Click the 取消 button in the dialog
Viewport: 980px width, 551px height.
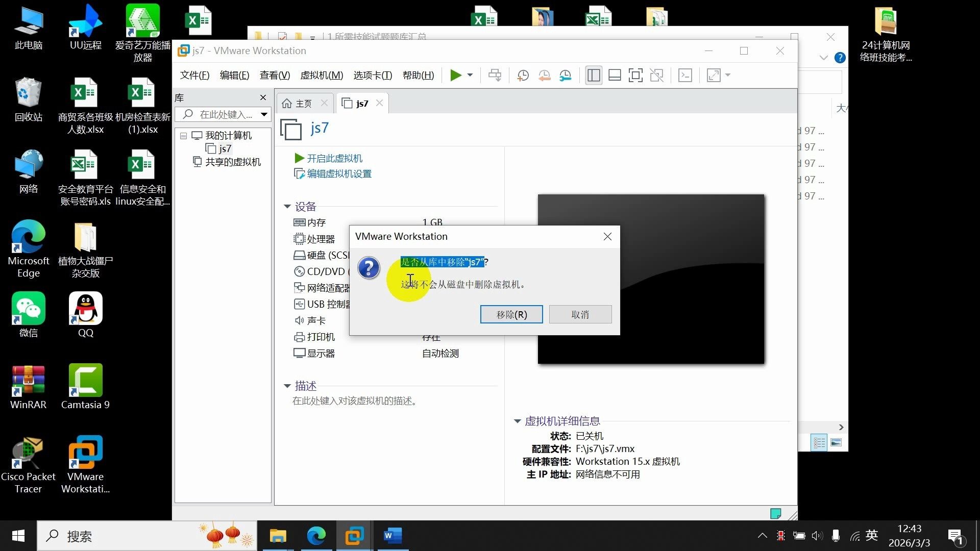580,314
